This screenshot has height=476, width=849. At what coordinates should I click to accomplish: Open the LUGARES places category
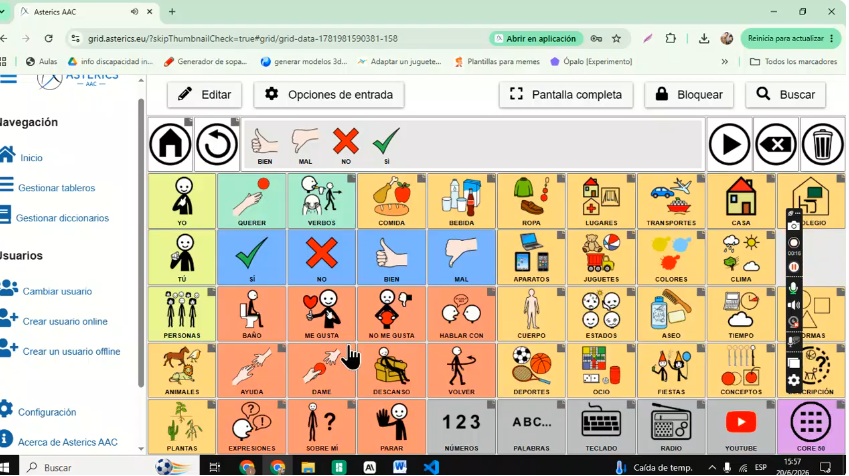[601, 201]
